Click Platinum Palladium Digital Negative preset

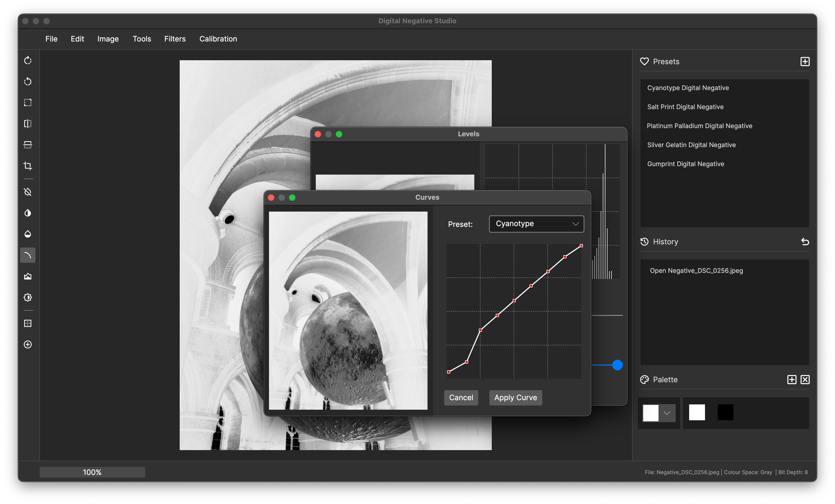pyautogui.click(x=700, y=125)
